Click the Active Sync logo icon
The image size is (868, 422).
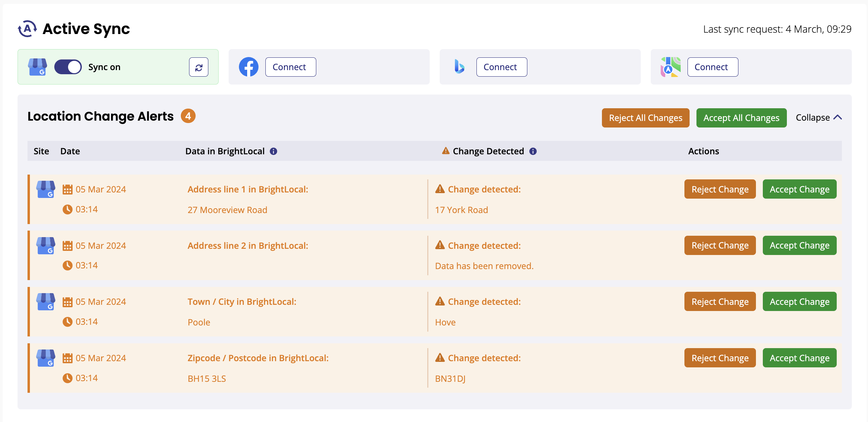pyautogui.click(x=27, y=29)
